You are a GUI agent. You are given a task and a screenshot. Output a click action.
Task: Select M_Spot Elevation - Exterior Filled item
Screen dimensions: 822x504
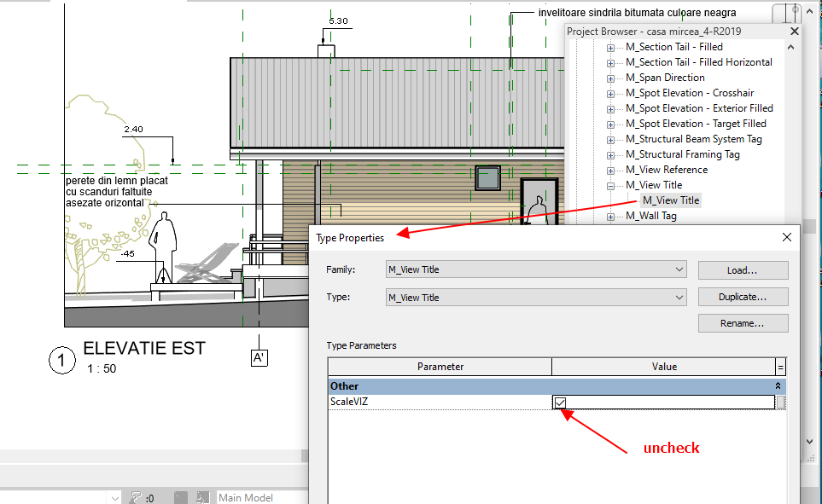coord(699,108)
